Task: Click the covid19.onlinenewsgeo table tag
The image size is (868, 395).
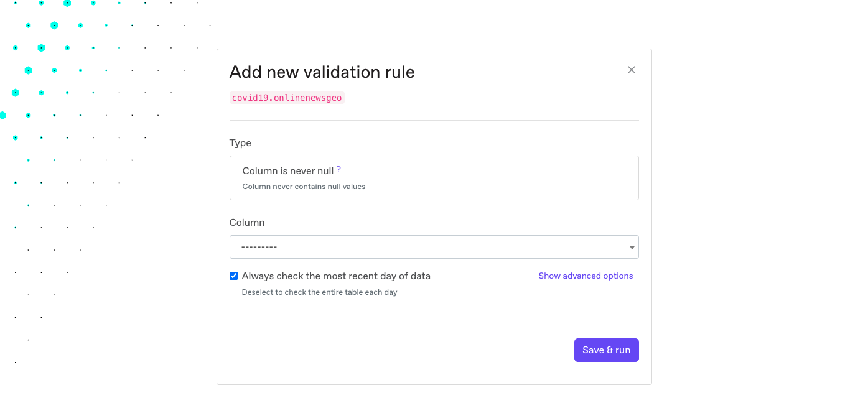Action: [287, 98]
